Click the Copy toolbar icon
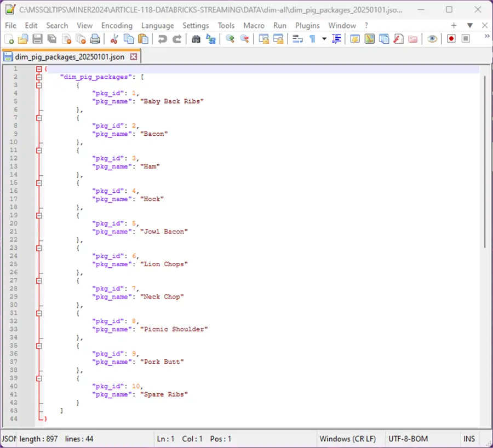493x448 pixels. click(129, 39)
